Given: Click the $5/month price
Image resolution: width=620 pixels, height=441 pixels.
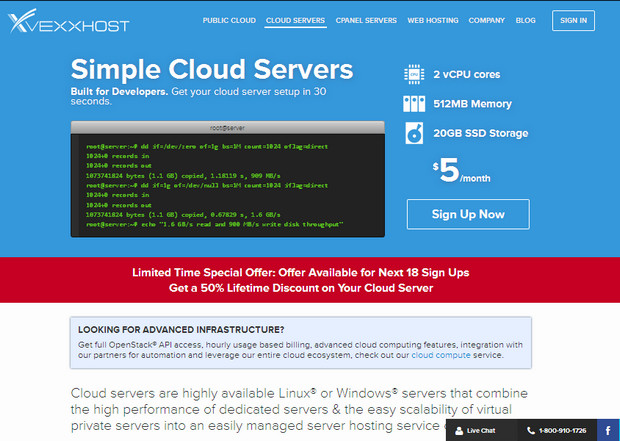Looking at the screenshot, I should 461,170.
